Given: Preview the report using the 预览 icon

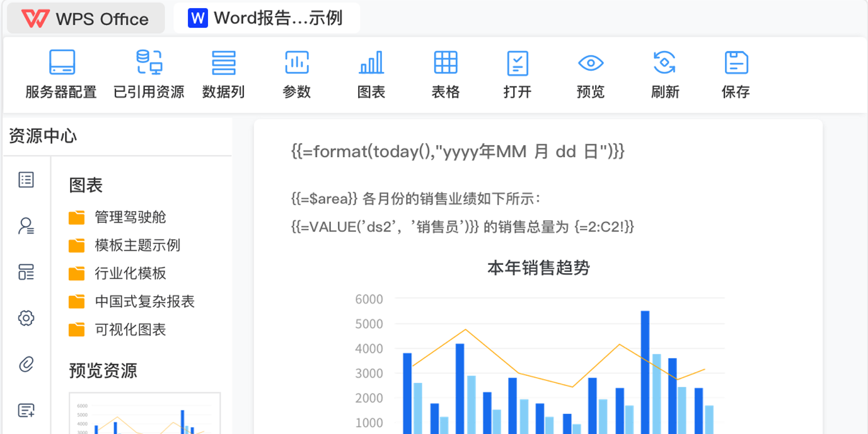Looking at the screenshot, I should pos(590,74).
